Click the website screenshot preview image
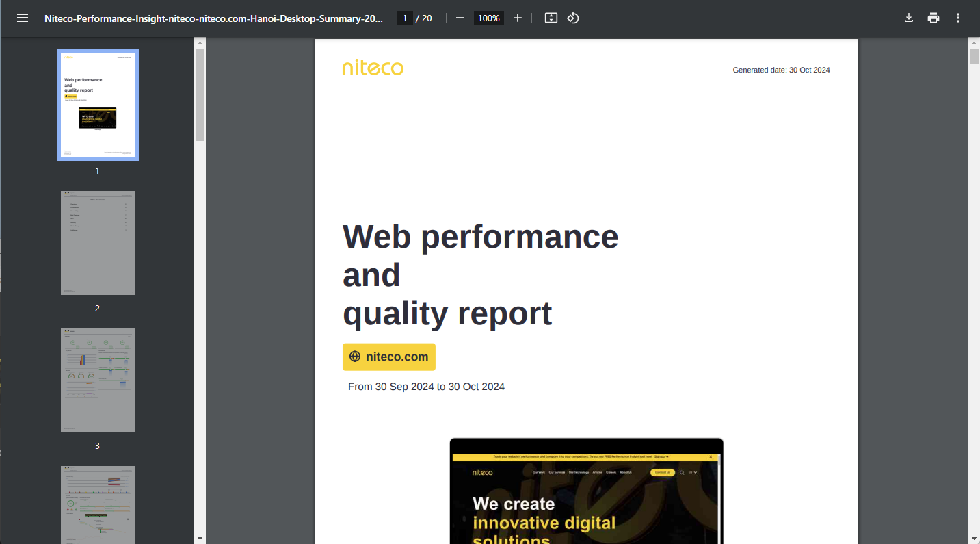This screenshot has height=544, width=980. pos(586,491)
